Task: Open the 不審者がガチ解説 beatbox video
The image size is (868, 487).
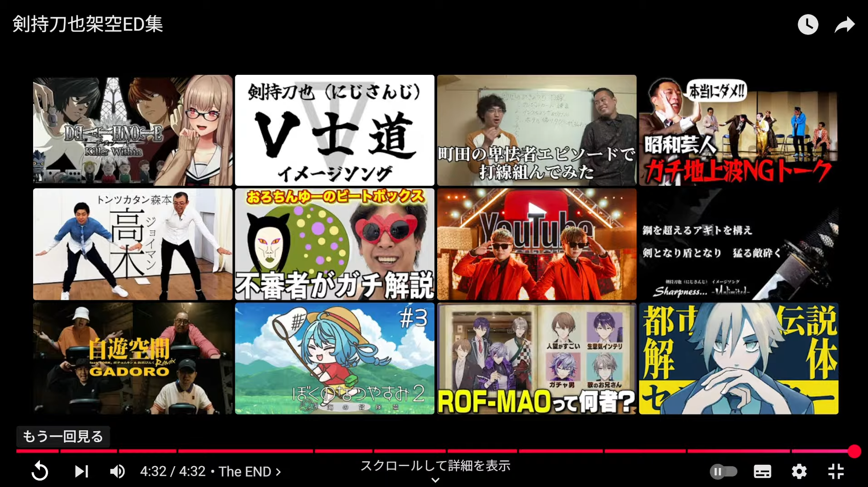Action: point(334,244)
